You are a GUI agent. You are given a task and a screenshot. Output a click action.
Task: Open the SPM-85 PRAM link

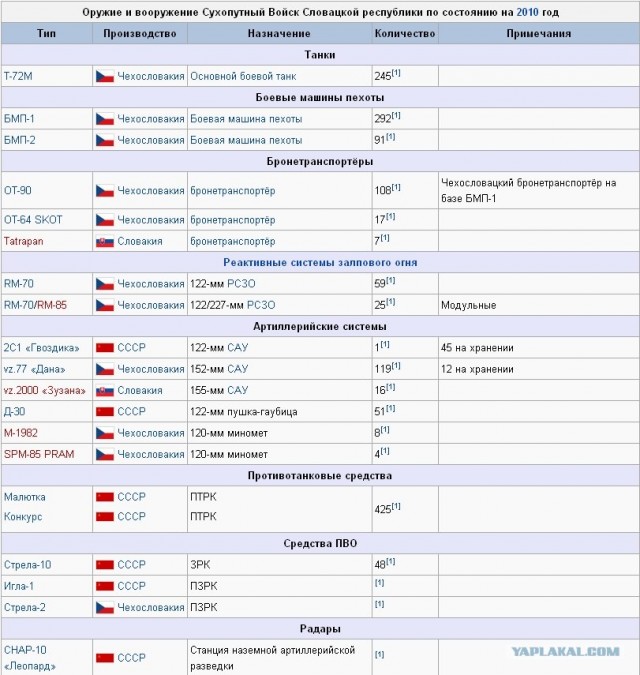coord(39,454)
